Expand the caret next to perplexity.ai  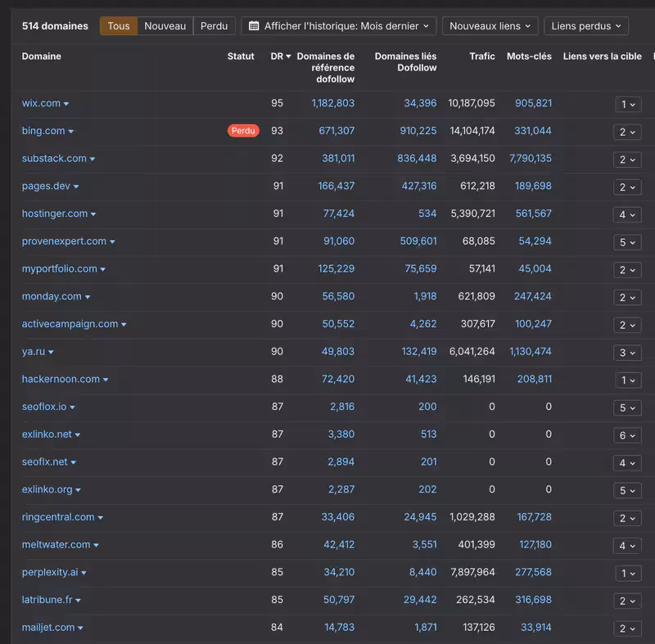84,573
